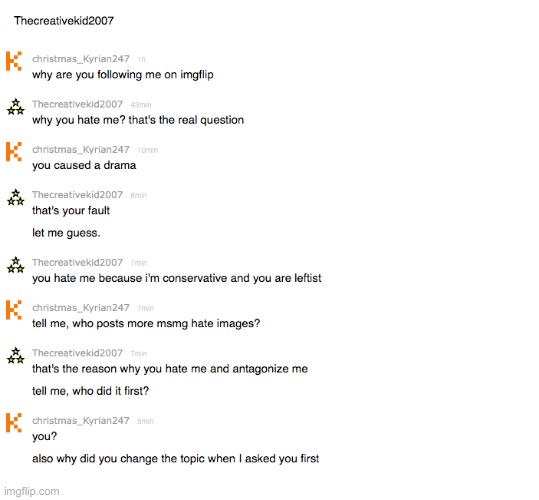
Task: Click the K avatar beside 'you caused a drama'
Action: (14, 152)
